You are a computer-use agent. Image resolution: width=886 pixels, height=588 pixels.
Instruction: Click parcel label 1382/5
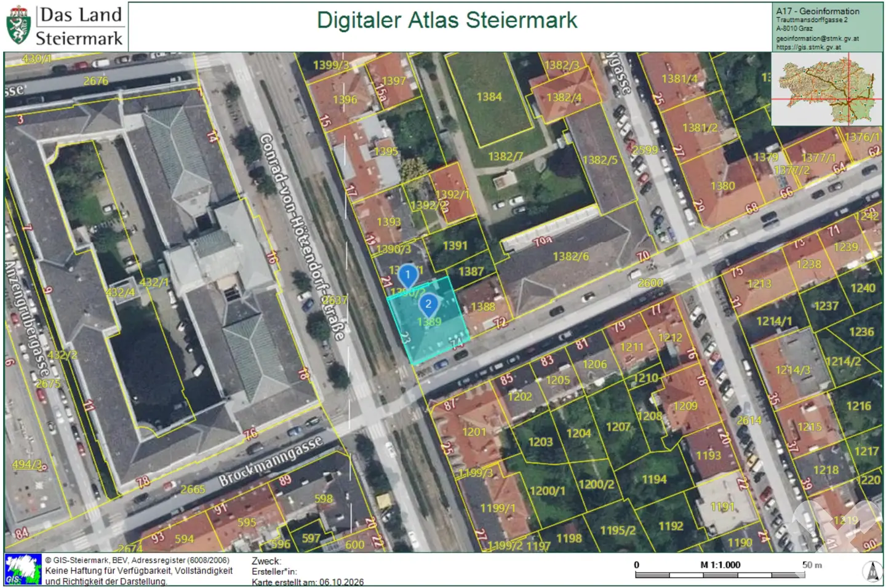point(600,160)
